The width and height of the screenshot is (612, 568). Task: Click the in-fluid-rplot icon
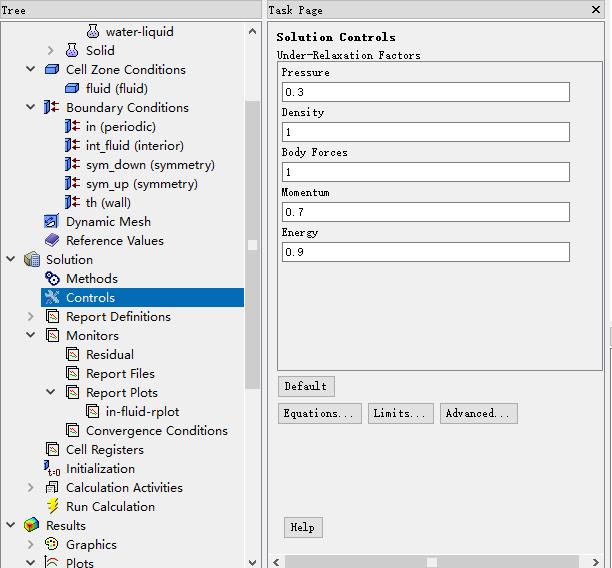(93, 411)
